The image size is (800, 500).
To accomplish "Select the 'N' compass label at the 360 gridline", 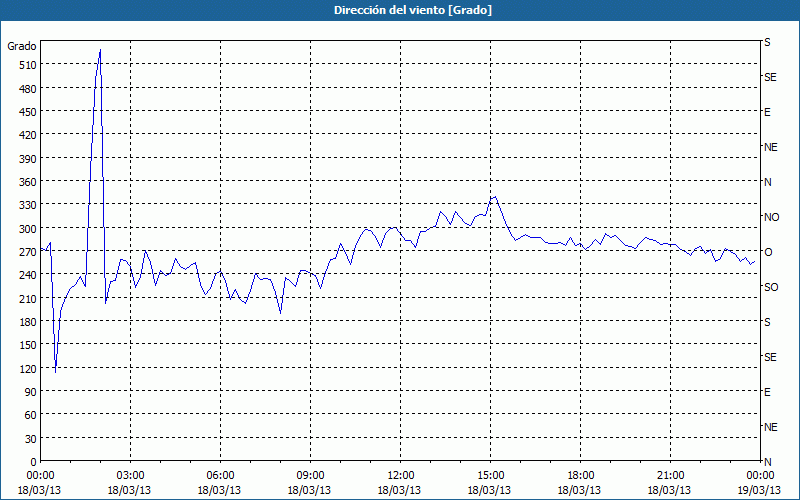I will click(x=768, y=182).
